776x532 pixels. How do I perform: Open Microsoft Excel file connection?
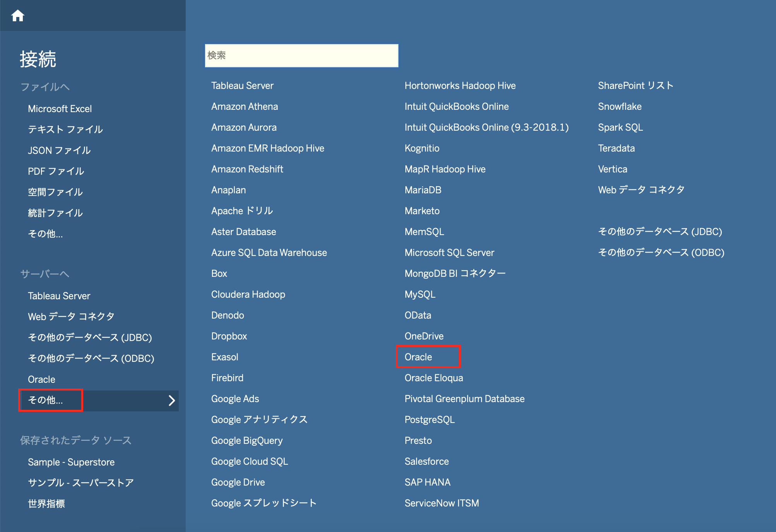[x=60, y=109]
